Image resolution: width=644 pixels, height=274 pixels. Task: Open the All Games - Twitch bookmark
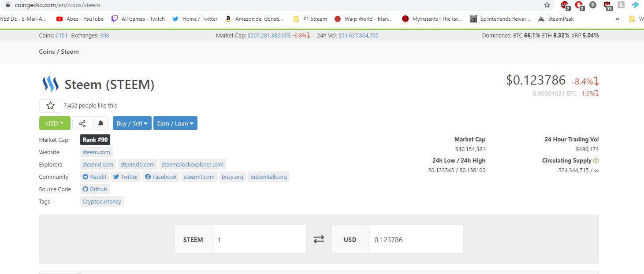(138, 19)
